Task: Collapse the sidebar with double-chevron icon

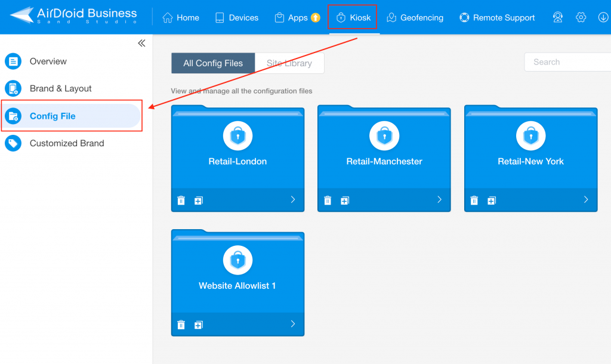Action: (x=141, y=43)
